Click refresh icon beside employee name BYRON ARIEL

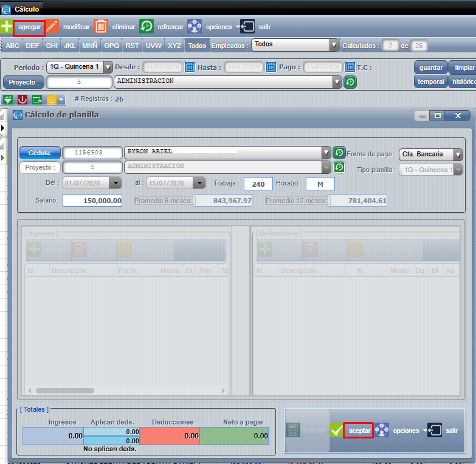(339, 153)
